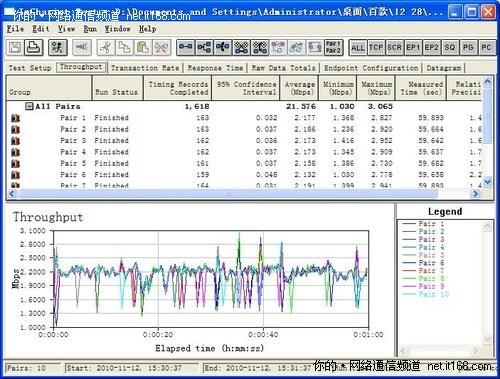Click the table's scroll right arrow

click(x=476, y=194)
